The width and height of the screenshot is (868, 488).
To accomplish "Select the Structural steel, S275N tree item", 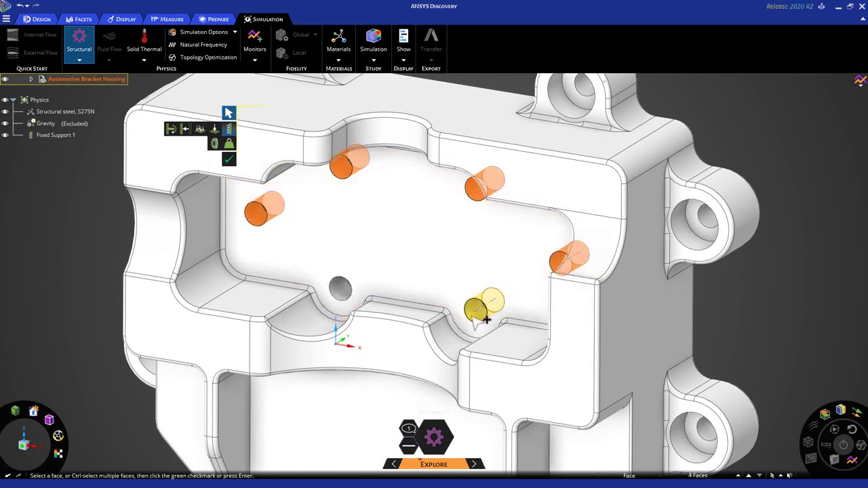I will click(65, 112).
